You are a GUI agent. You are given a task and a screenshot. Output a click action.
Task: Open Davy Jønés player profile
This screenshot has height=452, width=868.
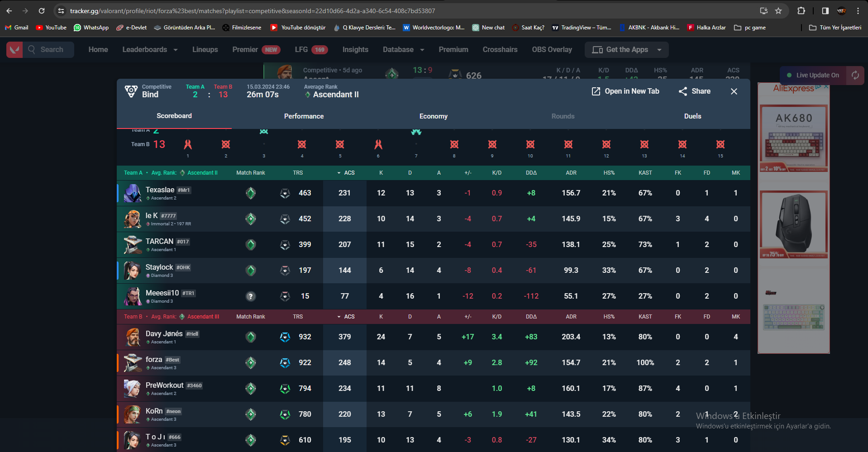164,334
